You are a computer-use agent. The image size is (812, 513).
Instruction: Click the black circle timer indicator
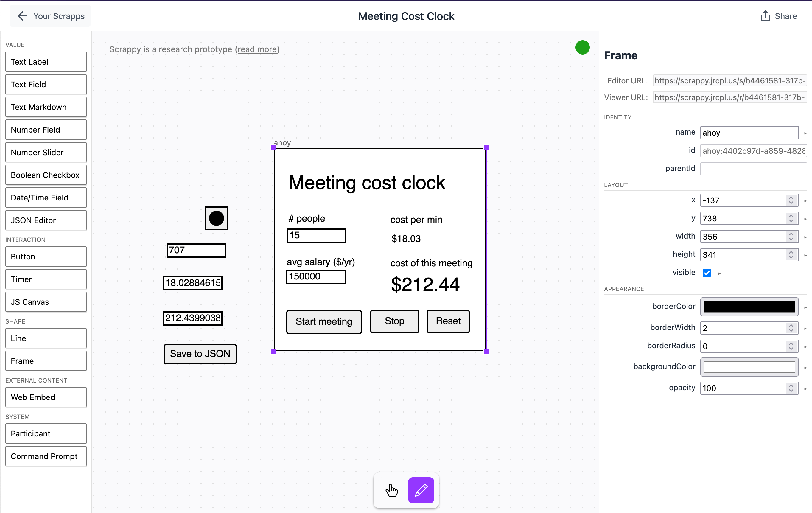click(x=216, y=218)
